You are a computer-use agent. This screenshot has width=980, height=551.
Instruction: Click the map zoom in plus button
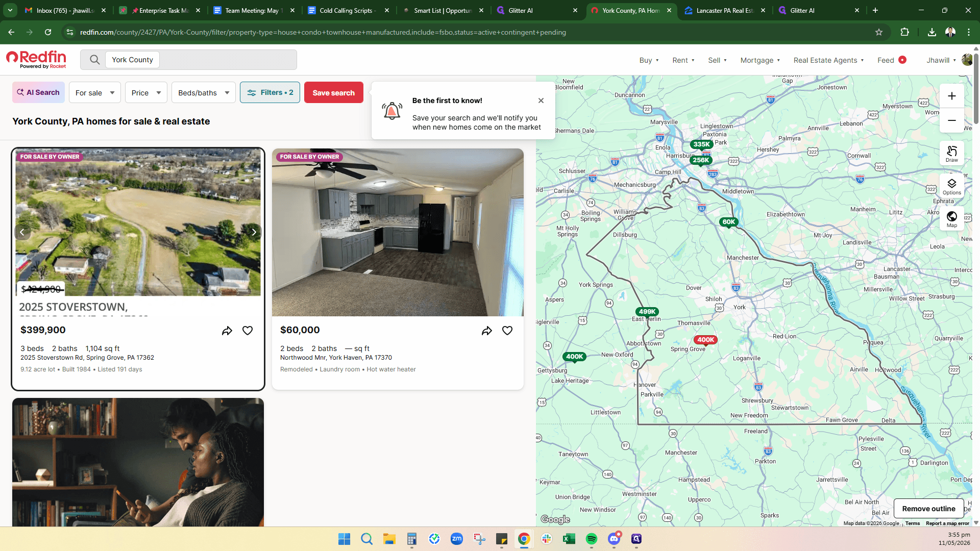(951, 96)
